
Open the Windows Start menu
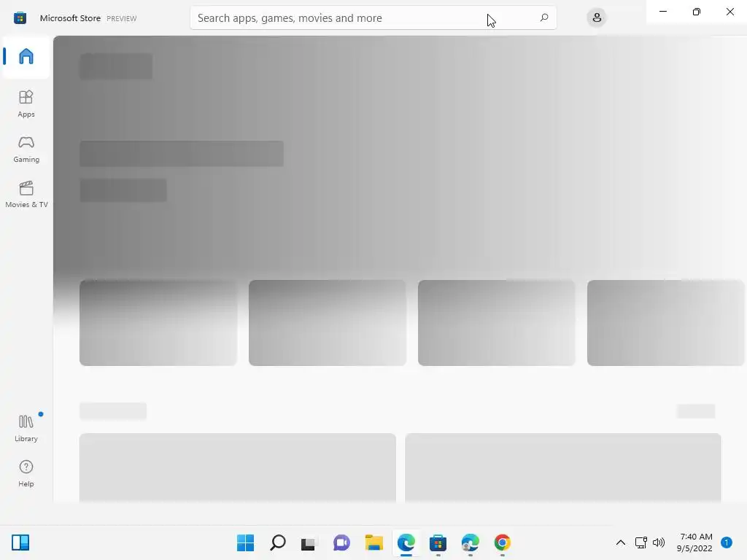[x=245, y=542]
